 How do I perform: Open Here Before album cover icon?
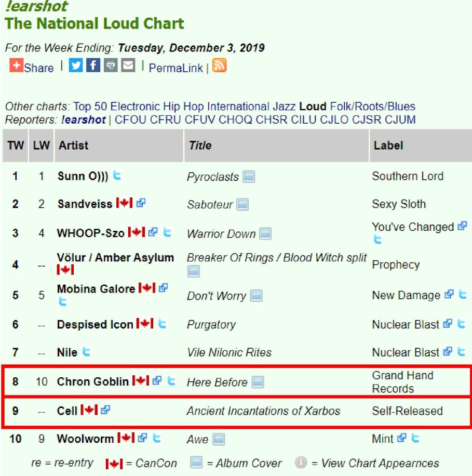(x=258, y=382)
